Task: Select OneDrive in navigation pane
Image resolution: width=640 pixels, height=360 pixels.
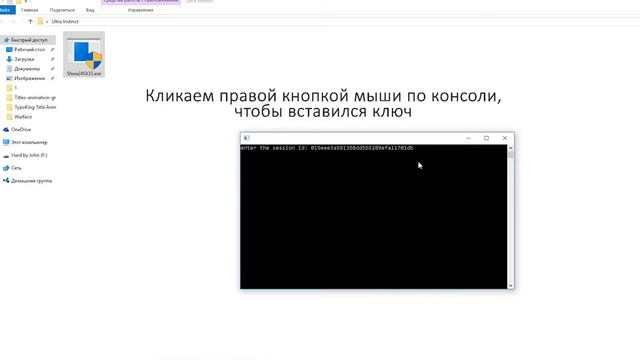Action: (21, 129)
